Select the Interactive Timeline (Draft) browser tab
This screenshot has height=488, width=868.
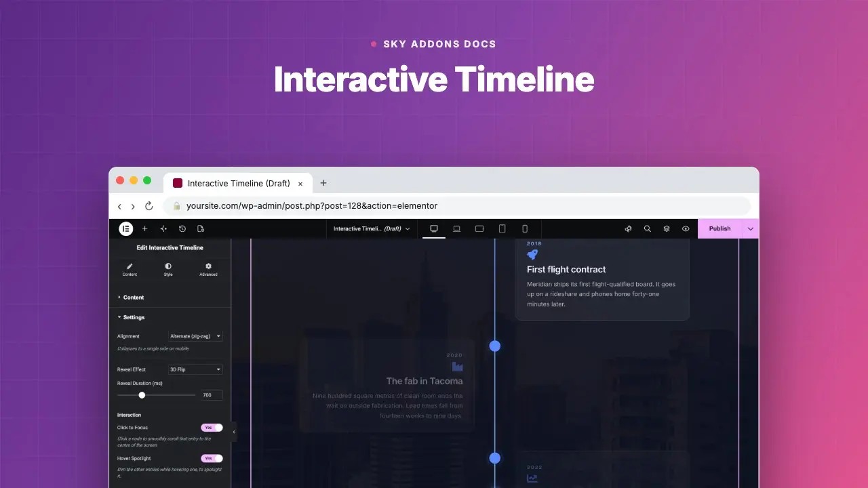pyautogui.click(x=238, y=183)
